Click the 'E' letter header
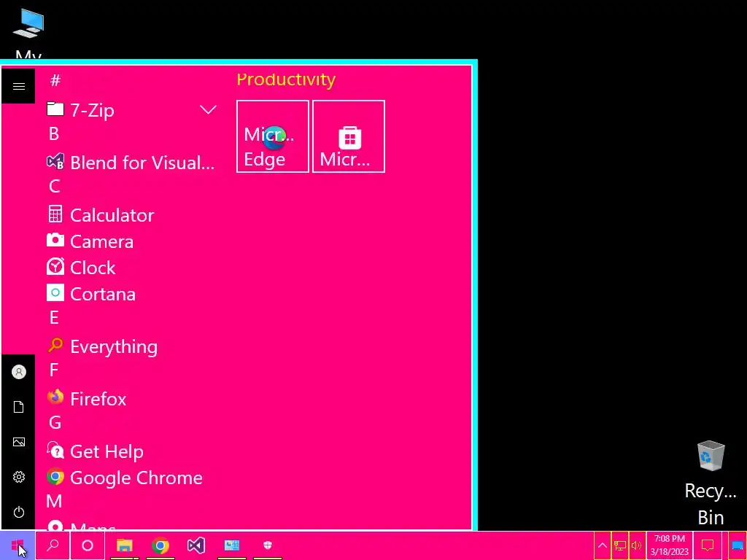The height and width of the screenshot is (560, 747). coord(54,317)
